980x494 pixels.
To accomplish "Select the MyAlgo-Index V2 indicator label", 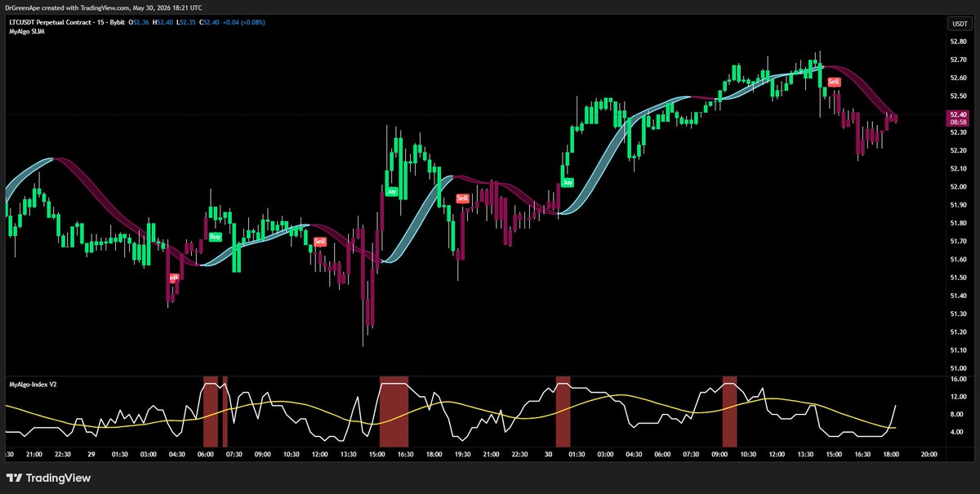I will [32, 383].
